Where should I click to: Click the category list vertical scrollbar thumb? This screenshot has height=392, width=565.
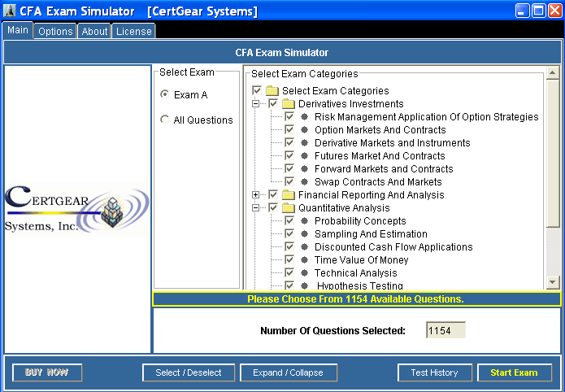click(x=552, y=153)
